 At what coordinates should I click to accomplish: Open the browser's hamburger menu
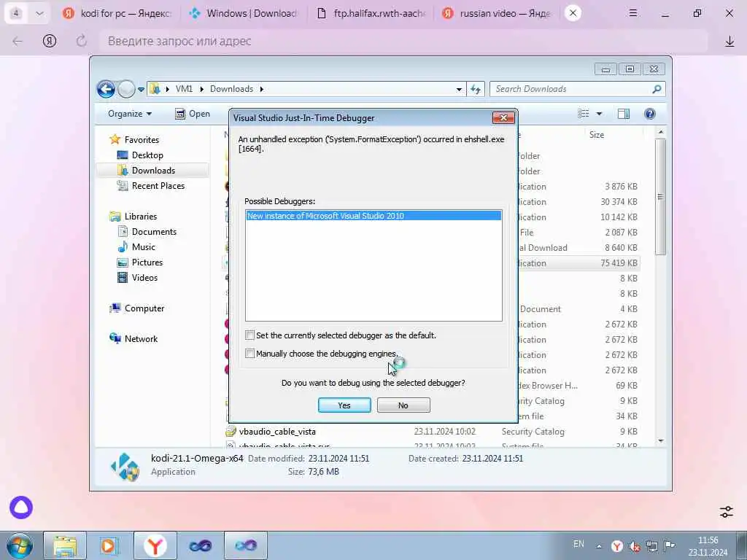pyautogui.click(x=632, y=13)
